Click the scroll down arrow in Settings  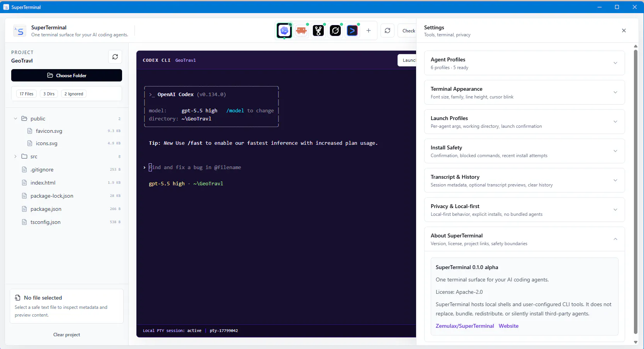pos(636,342)
